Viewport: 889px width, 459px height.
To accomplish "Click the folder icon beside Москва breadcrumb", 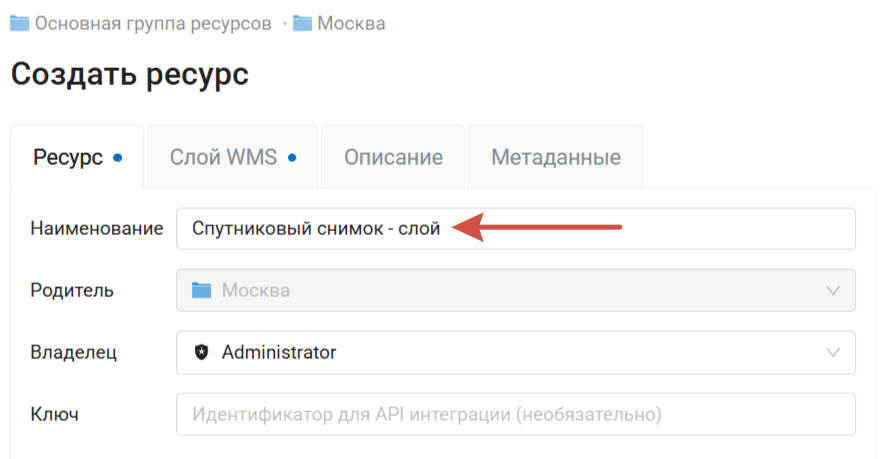I will 303,23.
